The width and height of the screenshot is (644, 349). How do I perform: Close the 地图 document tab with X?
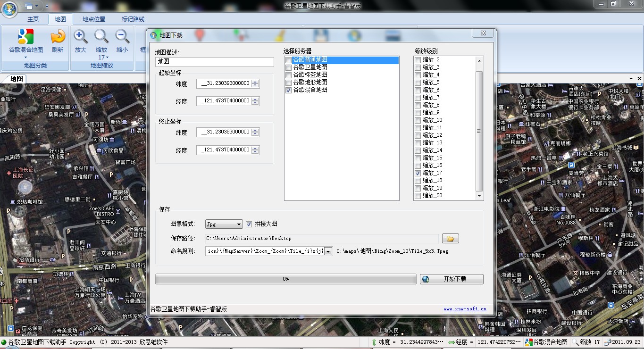tap(640, 79)
